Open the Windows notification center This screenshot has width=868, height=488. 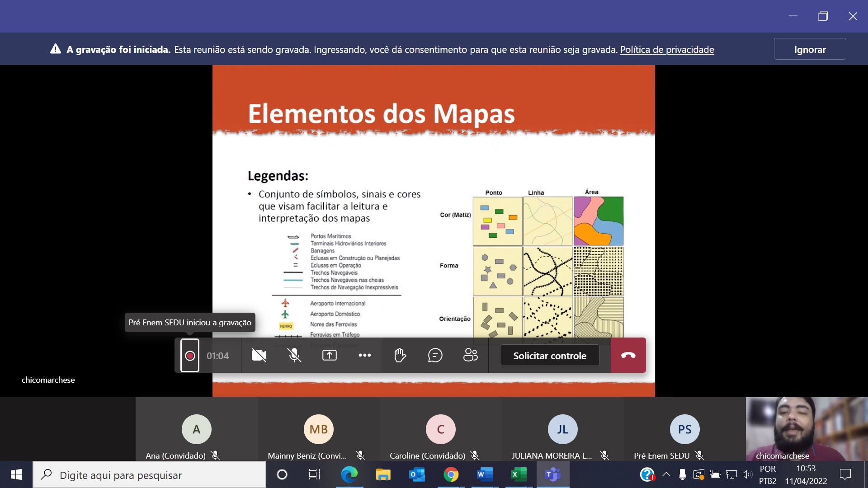(x=845, y=474)
